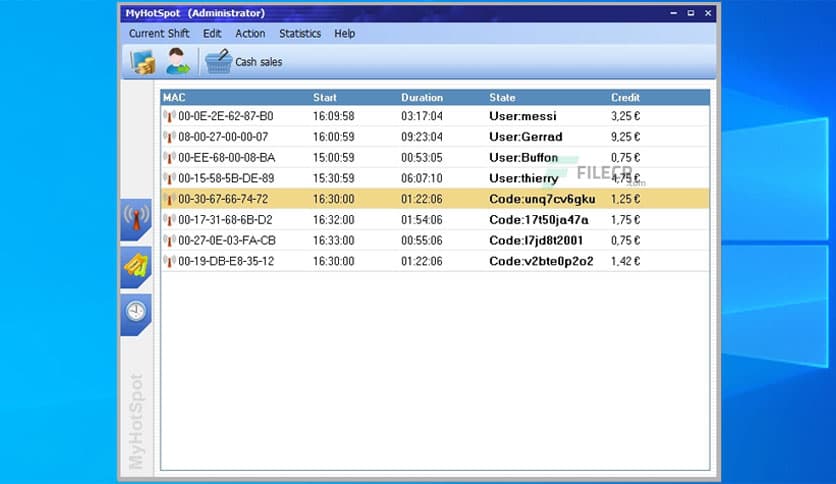
Task: Sort by the Credit column header
Action: point(625,98)
